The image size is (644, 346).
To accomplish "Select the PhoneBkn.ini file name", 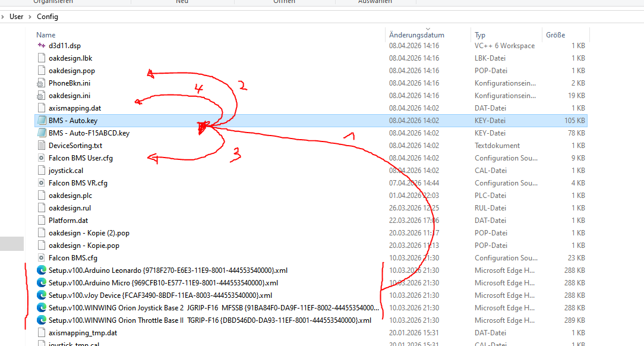I will click(x=70, y=83).
